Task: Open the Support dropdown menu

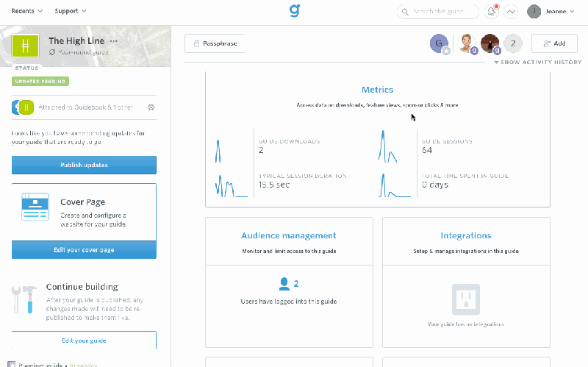Action: point(71,11)
